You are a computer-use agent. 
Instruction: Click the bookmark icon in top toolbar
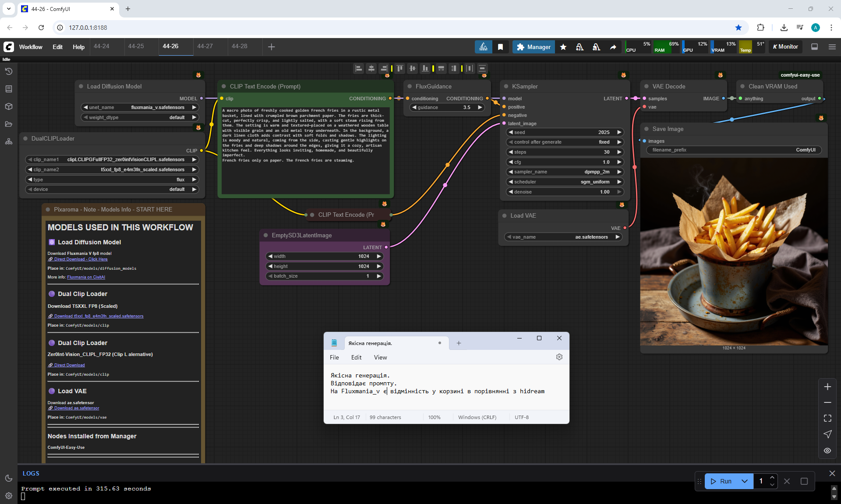tap(500, 47)
